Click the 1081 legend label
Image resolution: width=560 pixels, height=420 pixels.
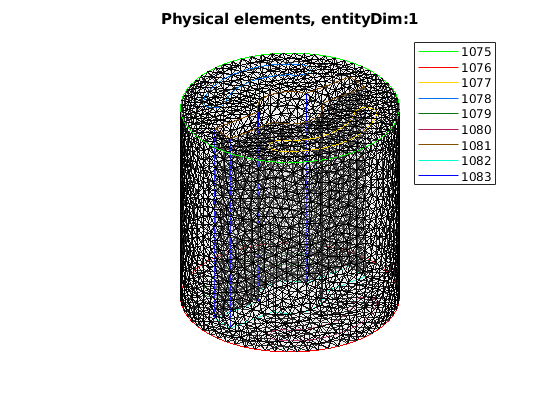(x=476, y=145)
